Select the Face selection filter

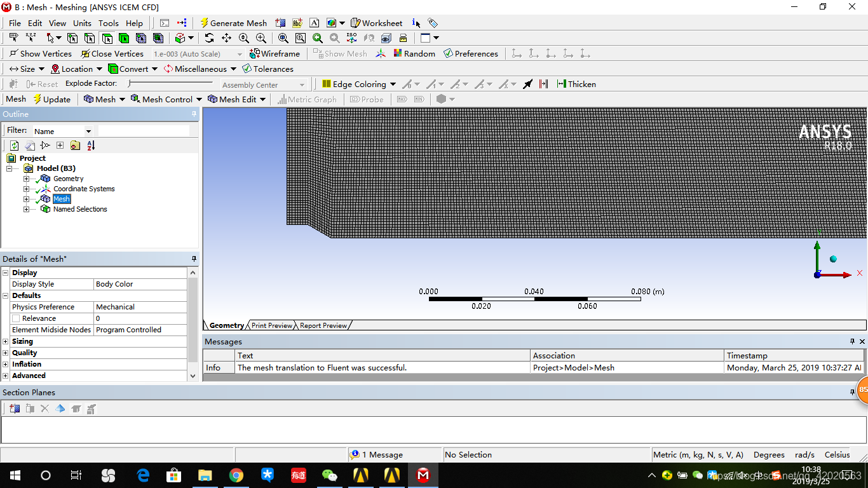click(107, 38)
